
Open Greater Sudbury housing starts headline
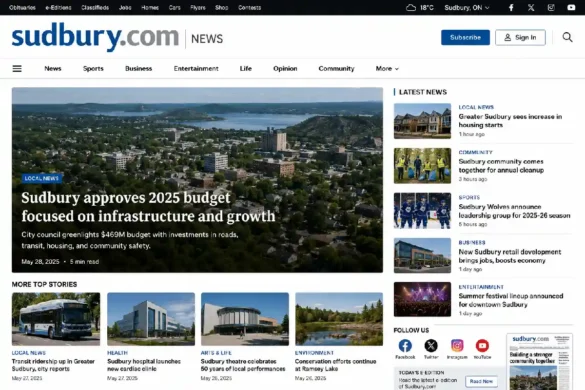pyautogui.click(x=510, y=121)
